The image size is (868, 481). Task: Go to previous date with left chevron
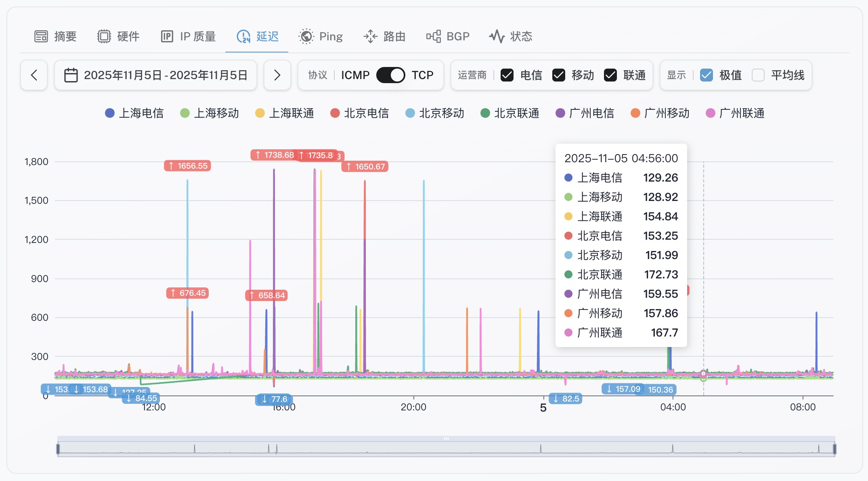point(34,75)
